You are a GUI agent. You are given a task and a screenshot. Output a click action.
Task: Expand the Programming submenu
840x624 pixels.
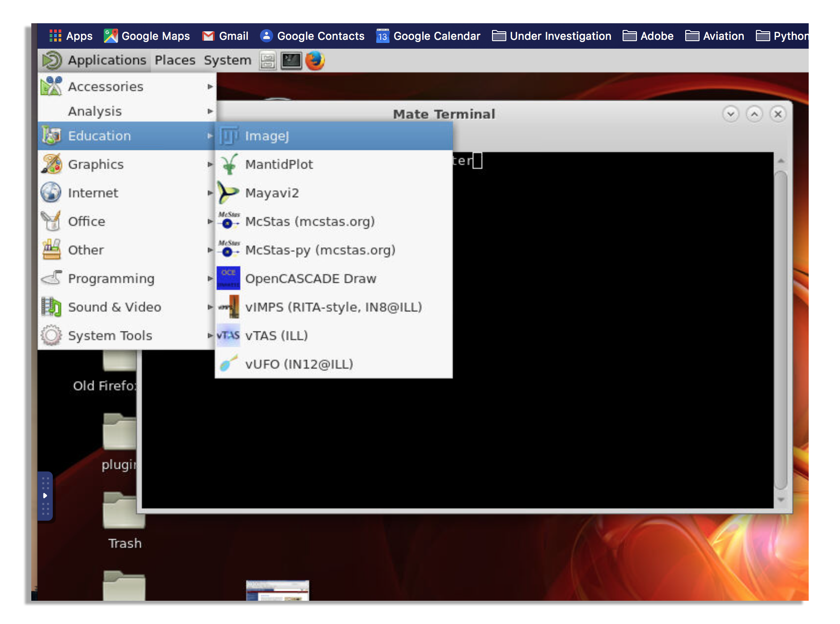tap(111, 279)
